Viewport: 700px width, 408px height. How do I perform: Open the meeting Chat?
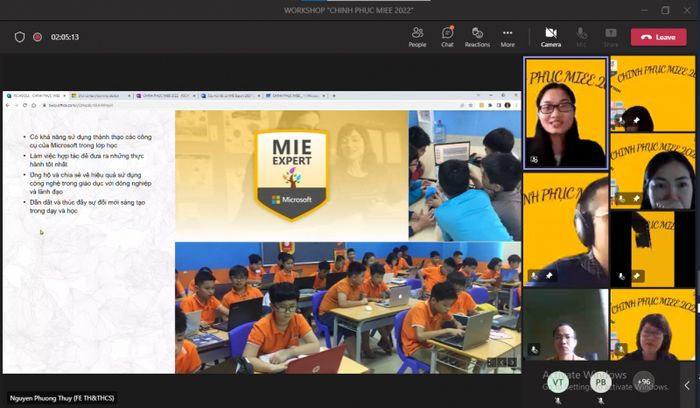[x=447, y=37]
